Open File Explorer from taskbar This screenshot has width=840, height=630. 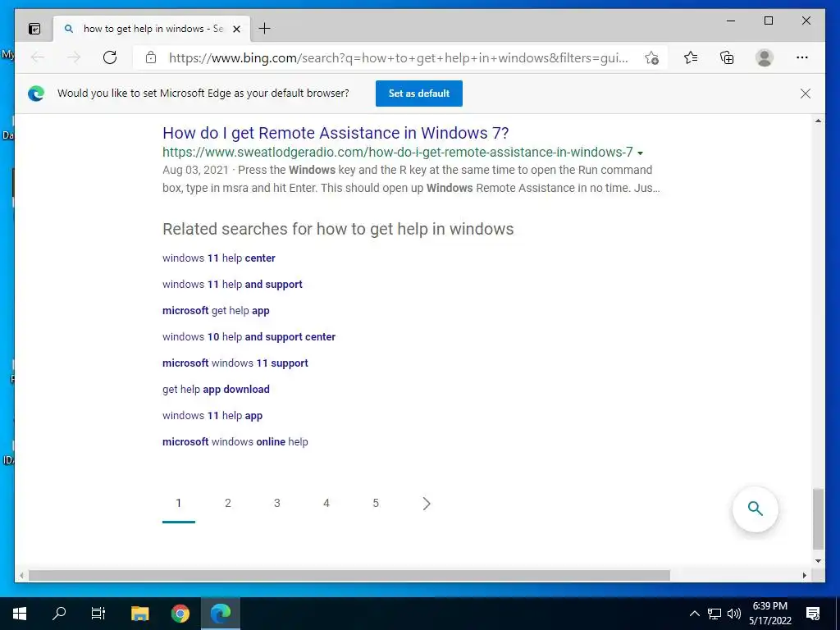pos(139,614)
